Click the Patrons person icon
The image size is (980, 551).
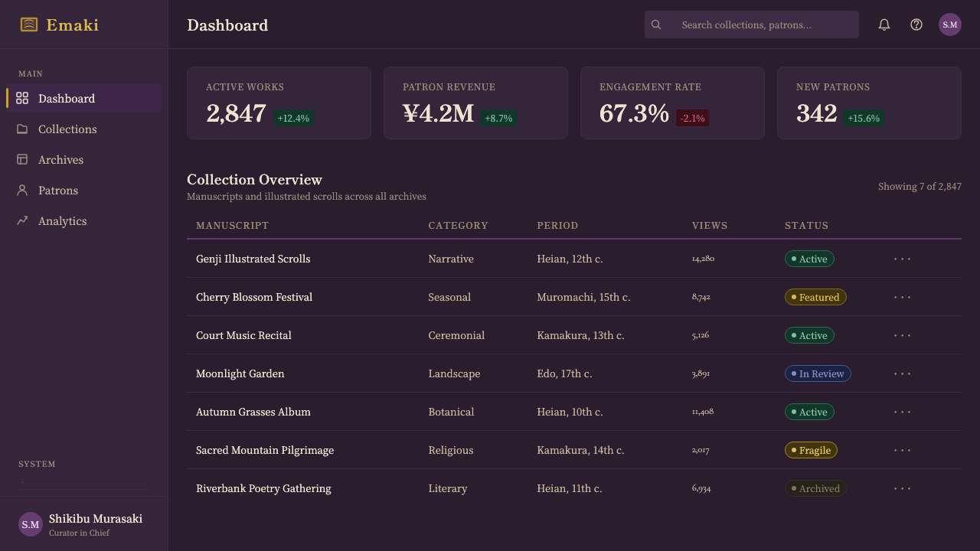tap(22, 190)
